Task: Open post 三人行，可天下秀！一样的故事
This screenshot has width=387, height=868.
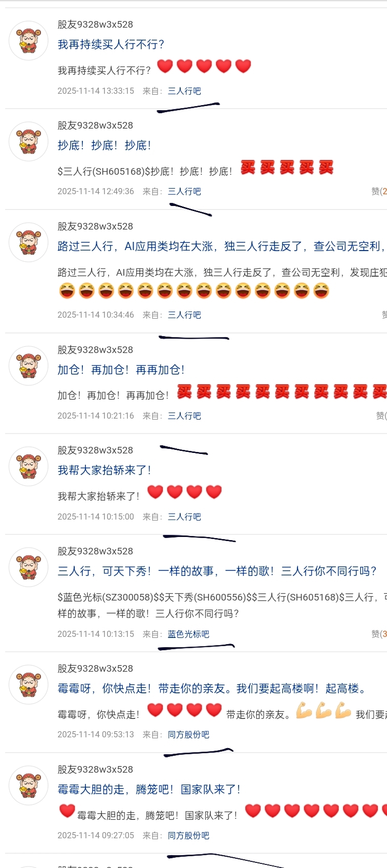Action: [217, 571]
